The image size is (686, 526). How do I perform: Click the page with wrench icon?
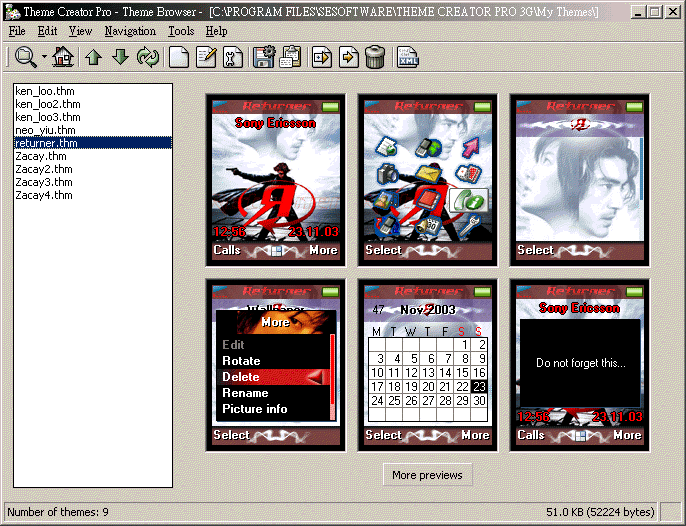coord(233,57)
